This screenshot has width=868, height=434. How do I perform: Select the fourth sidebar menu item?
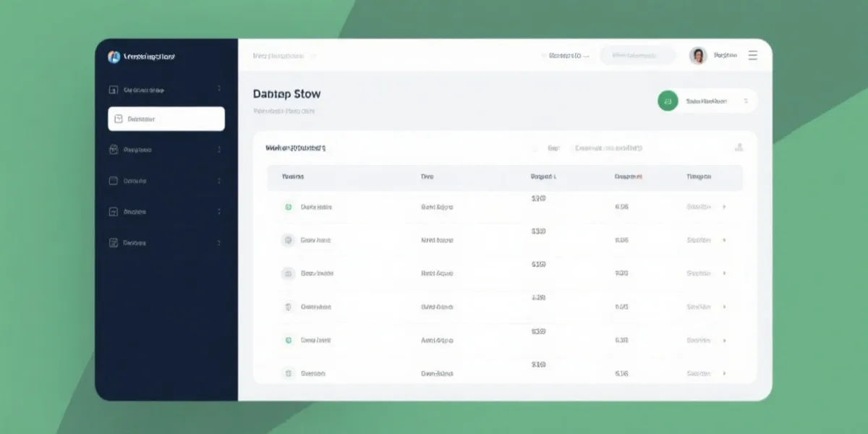click(135, 181)
